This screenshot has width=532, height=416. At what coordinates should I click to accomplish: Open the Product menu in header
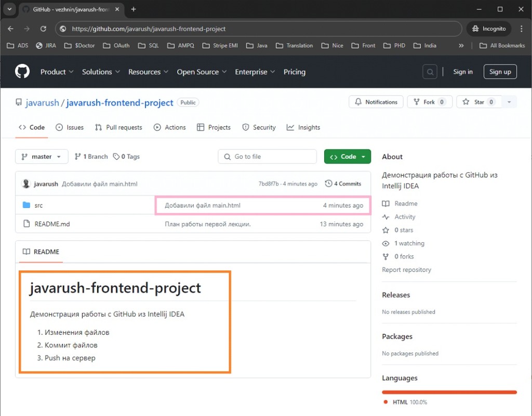click(57, 72)
